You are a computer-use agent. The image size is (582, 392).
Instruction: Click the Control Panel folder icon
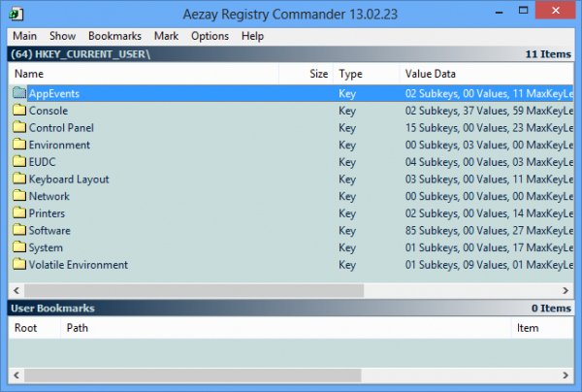click(19, 127)
